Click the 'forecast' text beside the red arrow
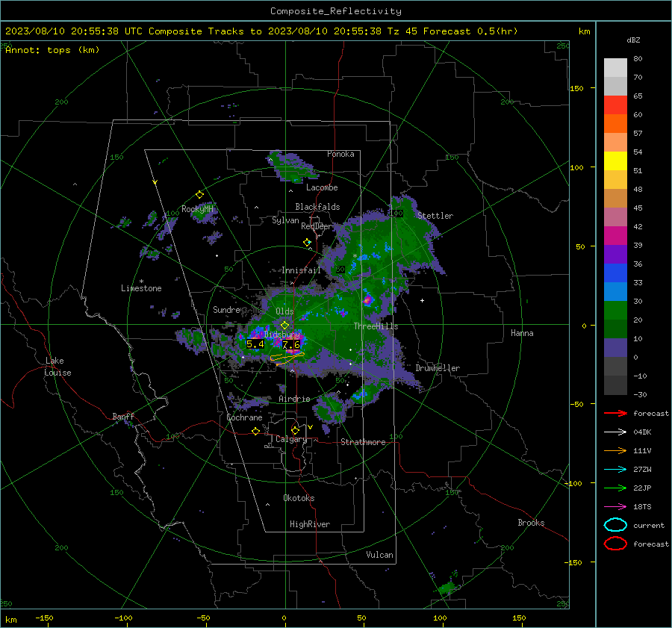Image resolution: width=672 pixels, height=628 pixels. 651,413
